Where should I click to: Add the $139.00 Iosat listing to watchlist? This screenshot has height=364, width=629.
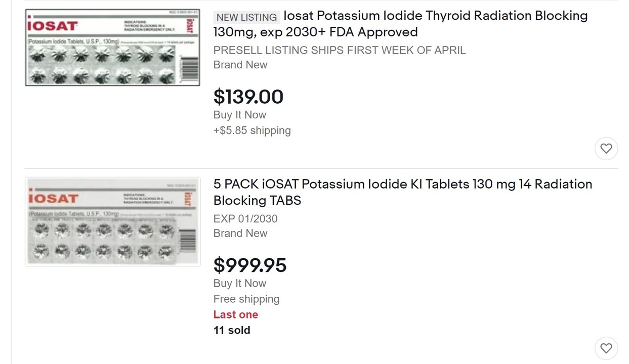606,149
